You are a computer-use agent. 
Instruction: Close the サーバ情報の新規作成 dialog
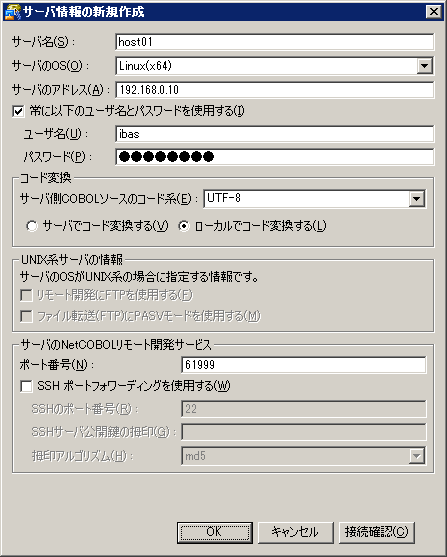pos(433,12)
